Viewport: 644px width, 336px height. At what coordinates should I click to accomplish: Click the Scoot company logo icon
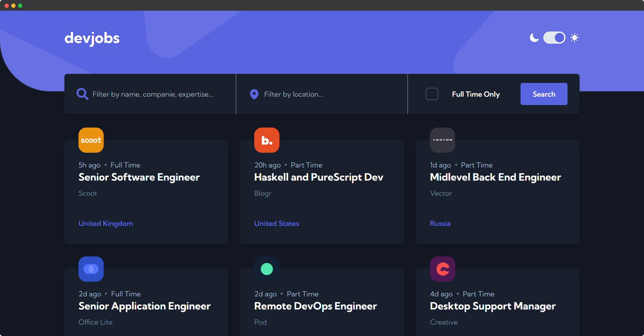(x=91, y=140)
